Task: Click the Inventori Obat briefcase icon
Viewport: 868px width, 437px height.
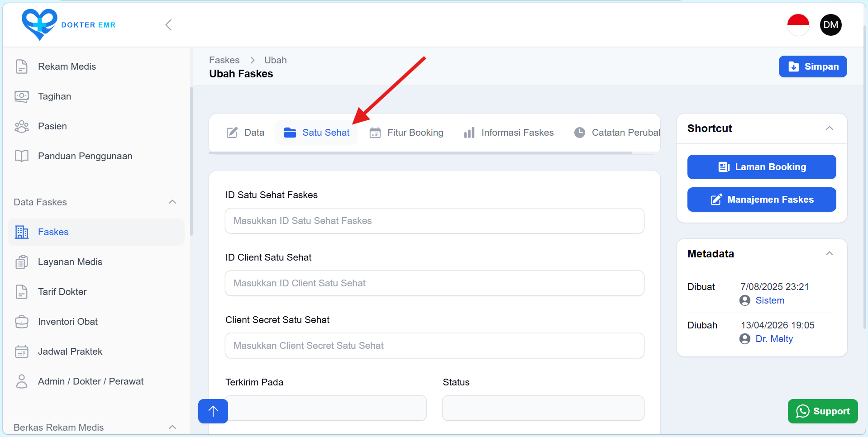Action: [22, 322]
